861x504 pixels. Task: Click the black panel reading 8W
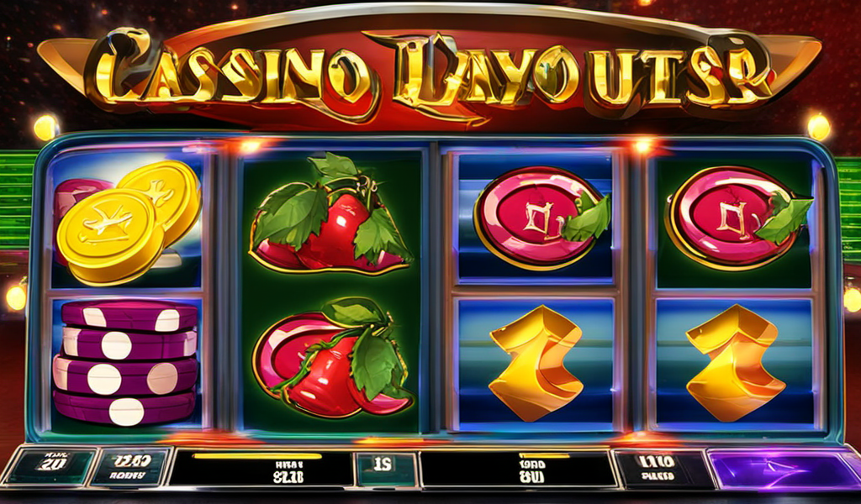pyautogui.click(x=518, y=470)
